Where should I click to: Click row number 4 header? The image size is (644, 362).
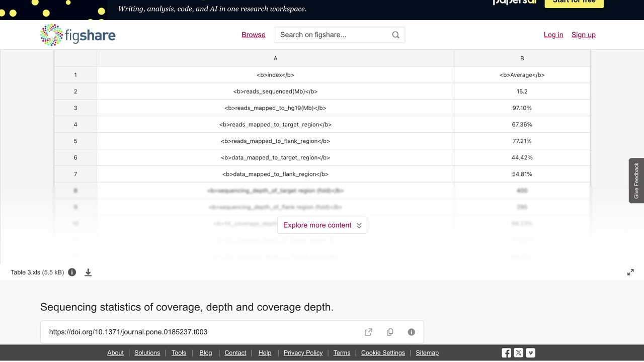(75, 125)
